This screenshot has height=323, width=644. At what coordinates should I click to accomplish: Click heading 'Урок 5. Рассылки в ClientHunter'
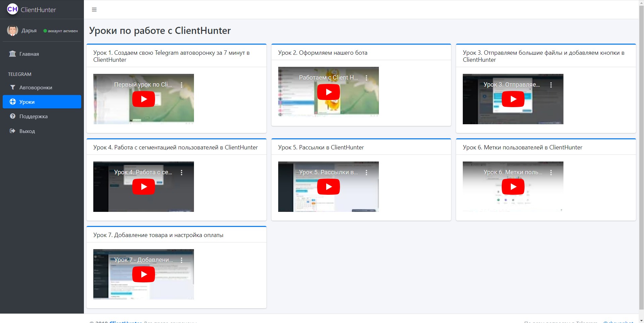click(x=321, y=147)
